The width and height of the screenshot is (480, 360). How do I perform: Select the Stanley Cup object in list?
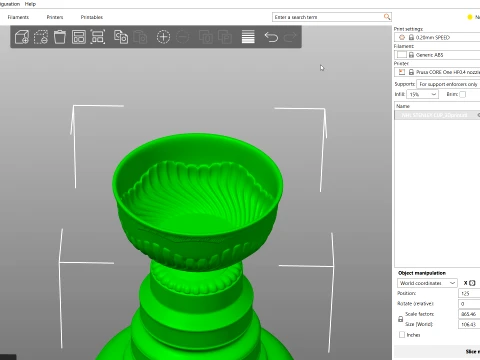coord(437,115)
